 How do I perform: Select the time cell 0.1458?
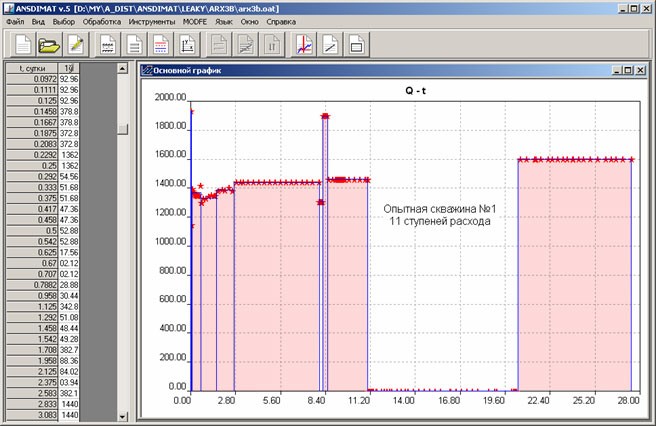[32, 112]
